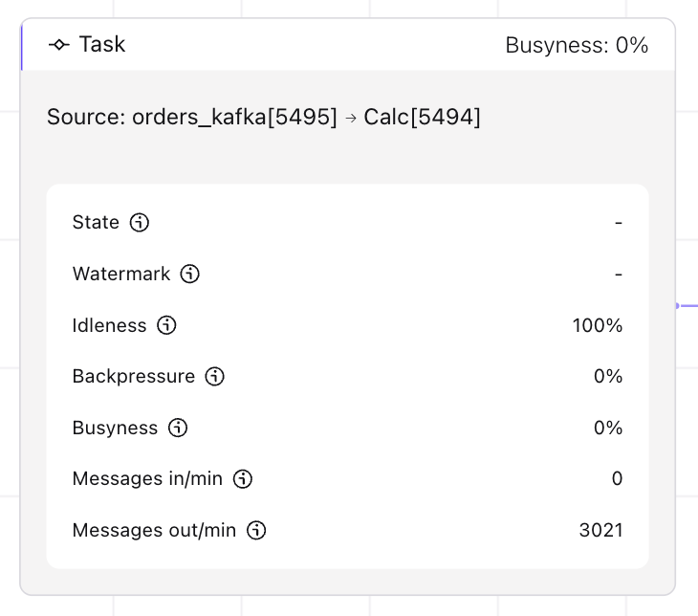Click the Backpressure row label
This screenshot has width=698, height=616.
[x=134, y=377]
